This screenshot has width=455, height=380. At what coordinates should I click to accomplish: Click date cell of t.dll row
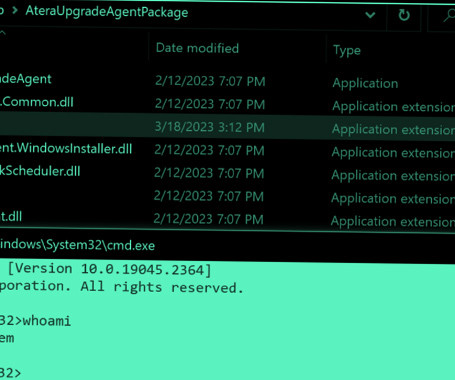(208, 219)
